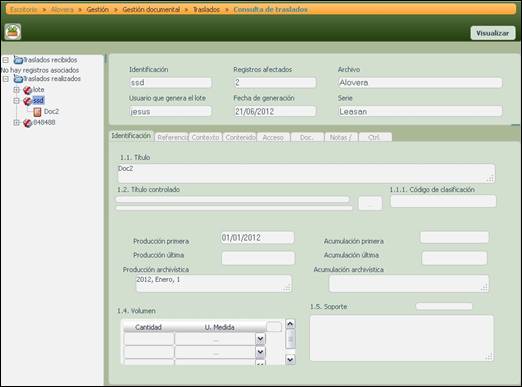Click the Usuario field showing jesus
The height and width of the screenshot is (387, 522).
(170, 111)
